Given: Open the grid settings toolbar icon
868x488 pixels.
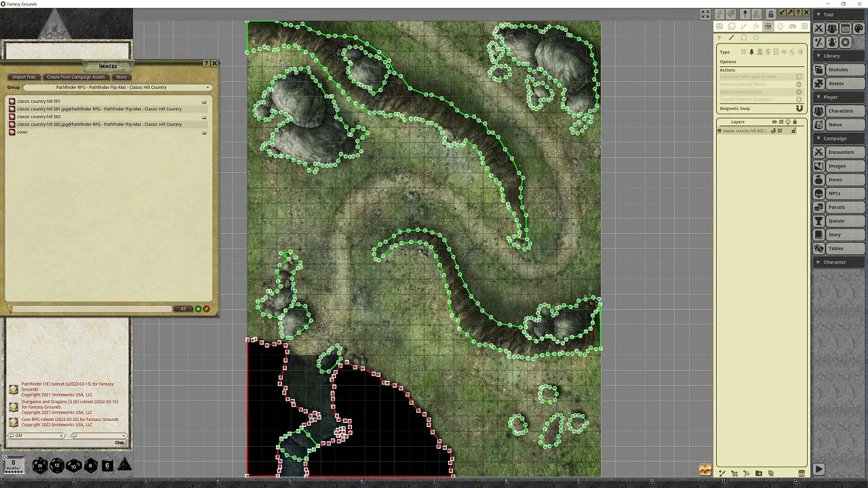Looking at the screenshot, I should click(804, 26).
